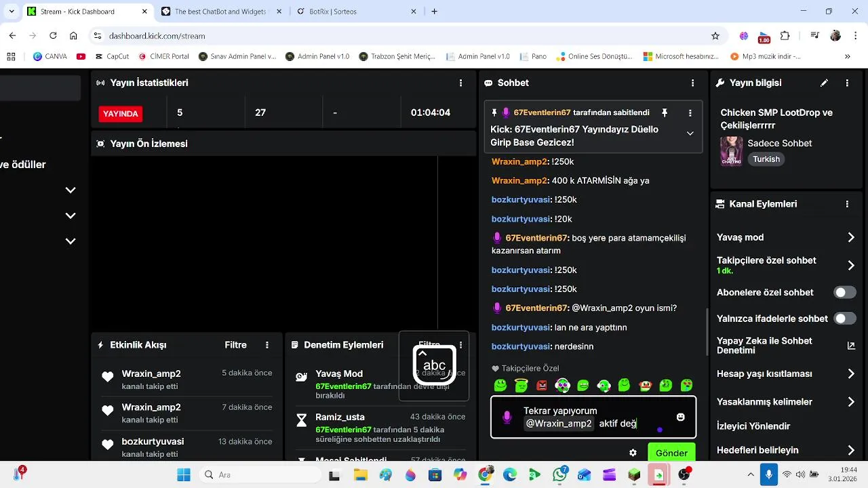Open CİMER Portal bookmark
Image resolution: width=868 pixels, height=488 pixels.
[163, 57]
